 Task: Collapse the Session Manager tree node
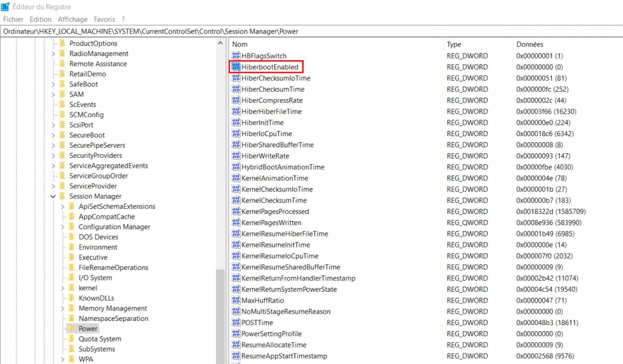(53, 196)
